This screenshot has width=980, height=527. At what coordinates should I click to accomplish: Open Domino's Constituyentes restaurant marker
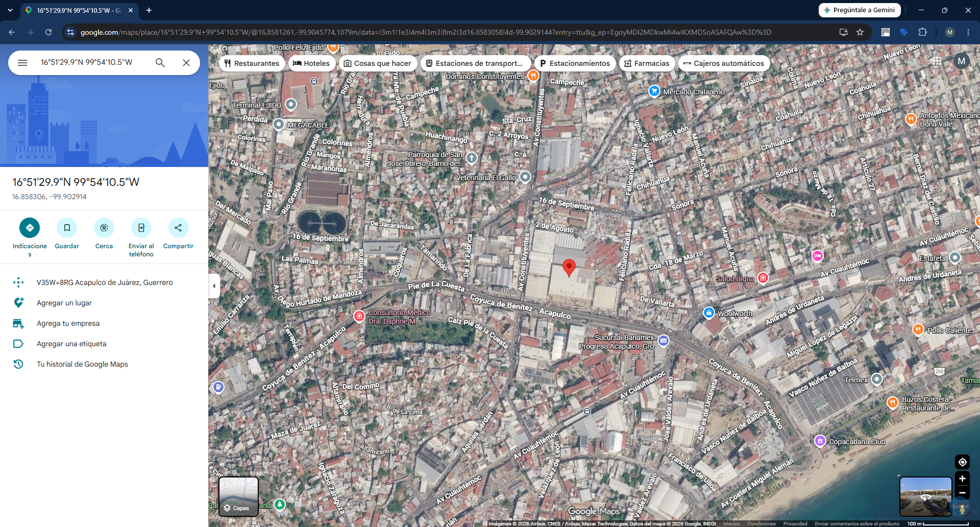click(533, 76)
